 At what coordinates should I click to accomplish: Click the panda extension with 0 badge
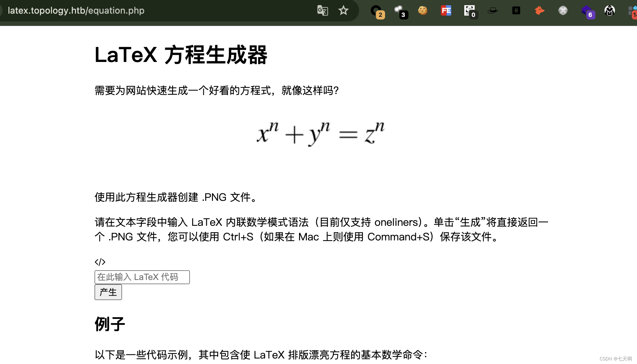[x=469, y=11]
